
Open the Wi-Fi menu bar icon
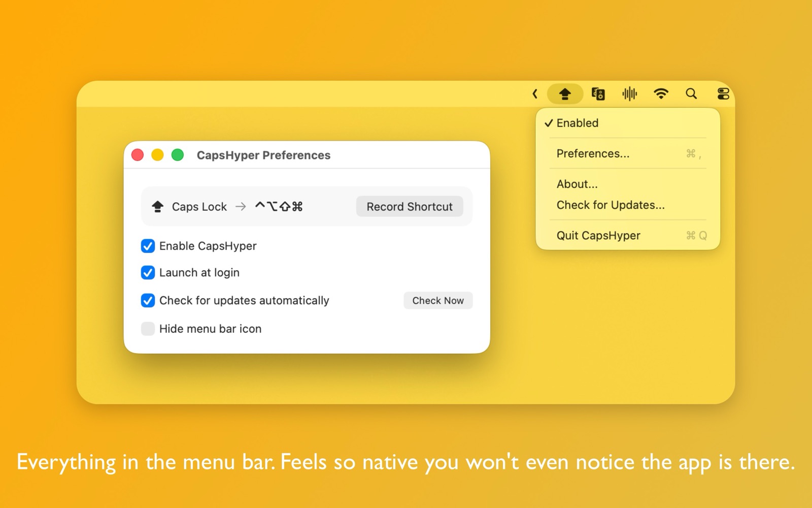pos(661,94)
